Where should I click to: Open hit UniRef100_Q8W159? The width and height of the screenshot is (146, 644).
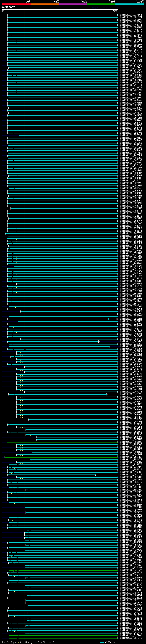tap(131, 20)
